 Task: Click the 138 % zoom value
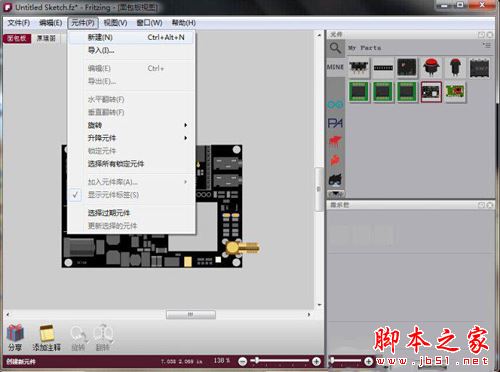pyautogui.click(x=222, y=360)
